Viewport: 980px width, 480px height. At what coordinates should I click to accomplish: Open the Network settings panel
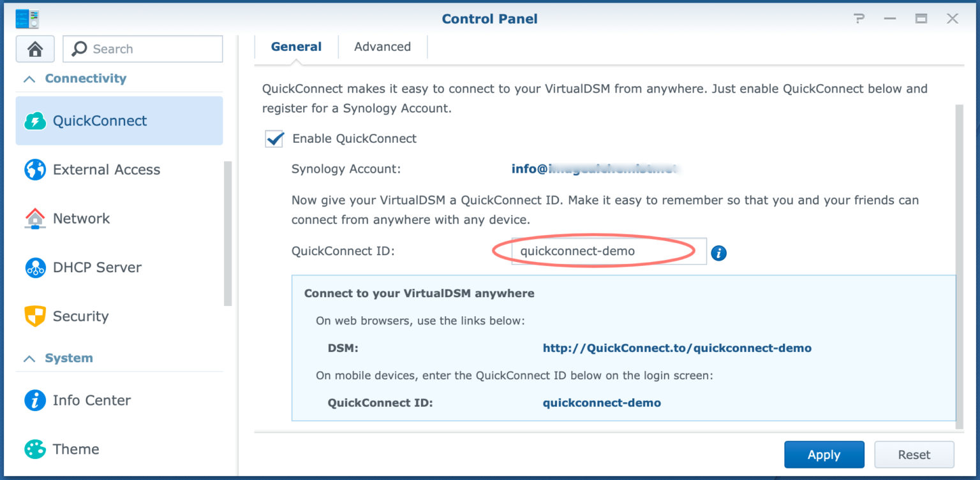81,218
